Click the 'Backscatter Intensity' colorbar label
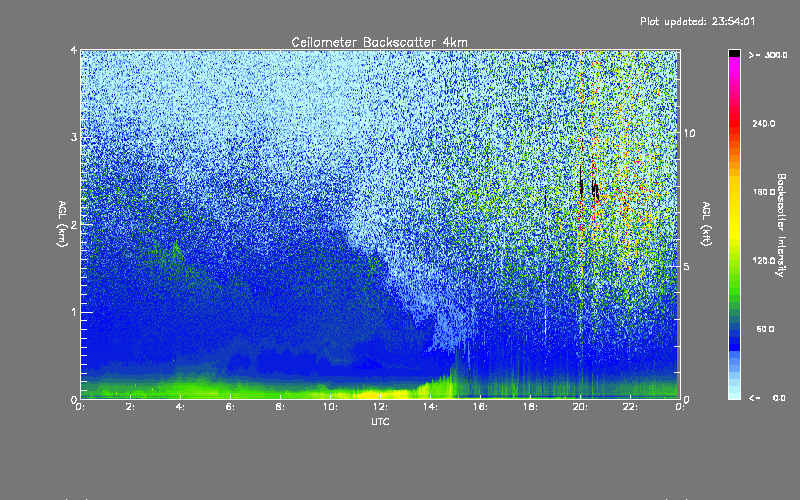The image size is (800, 500). [x=781, y=225]
